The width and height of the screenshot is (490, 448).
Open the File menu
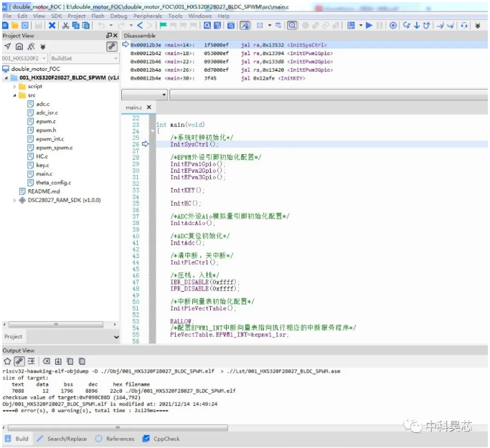[x=7, y=16]
